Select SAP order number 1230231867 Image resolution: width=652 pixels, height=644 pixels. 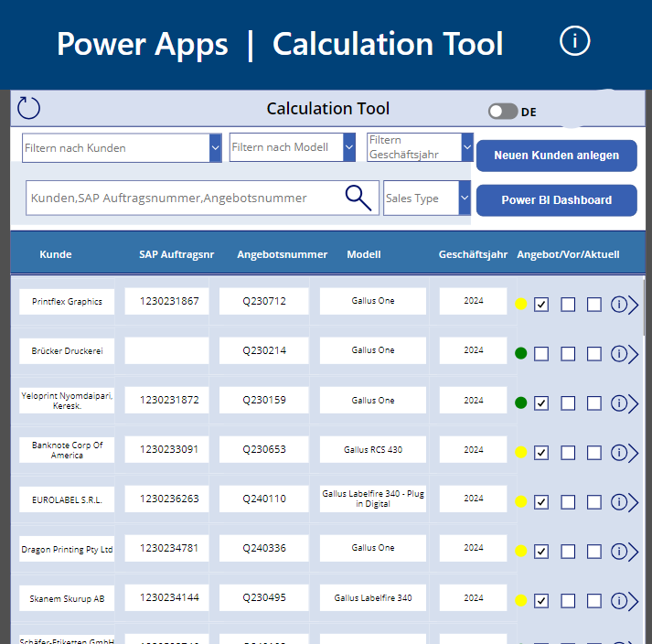point(166,301)
